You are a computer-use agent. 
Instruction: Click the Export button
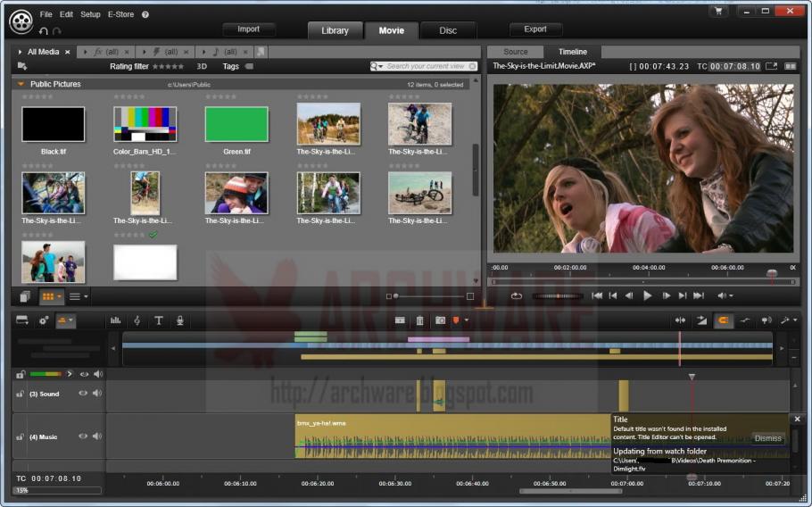click(x=535, y=29)
